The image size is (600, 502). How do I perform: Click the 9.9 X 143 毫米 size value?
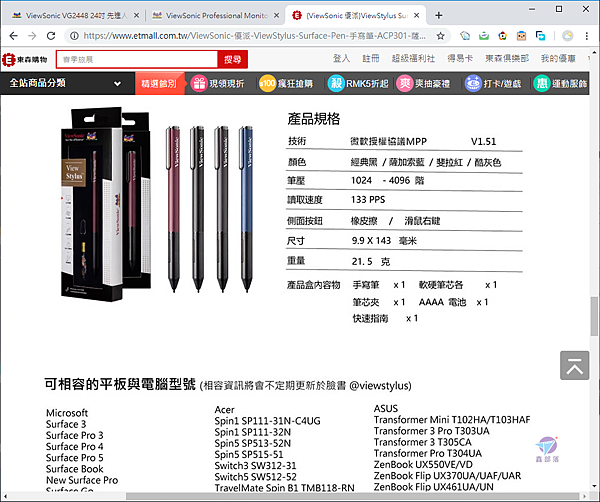384,241
